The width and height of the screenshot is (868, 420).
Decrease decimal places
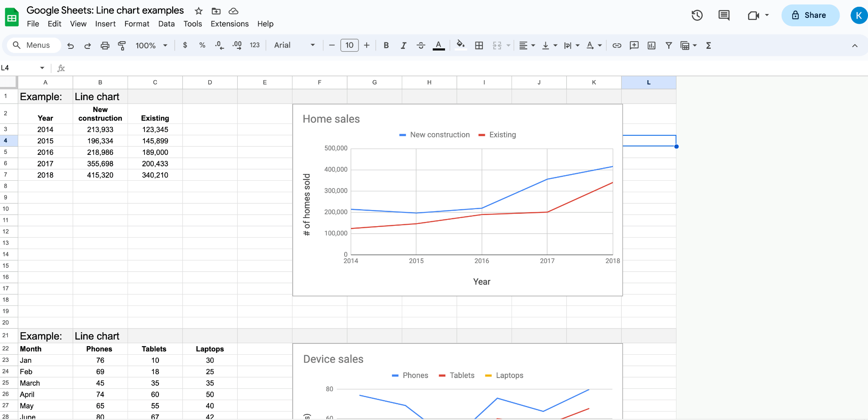coord(219,45)
